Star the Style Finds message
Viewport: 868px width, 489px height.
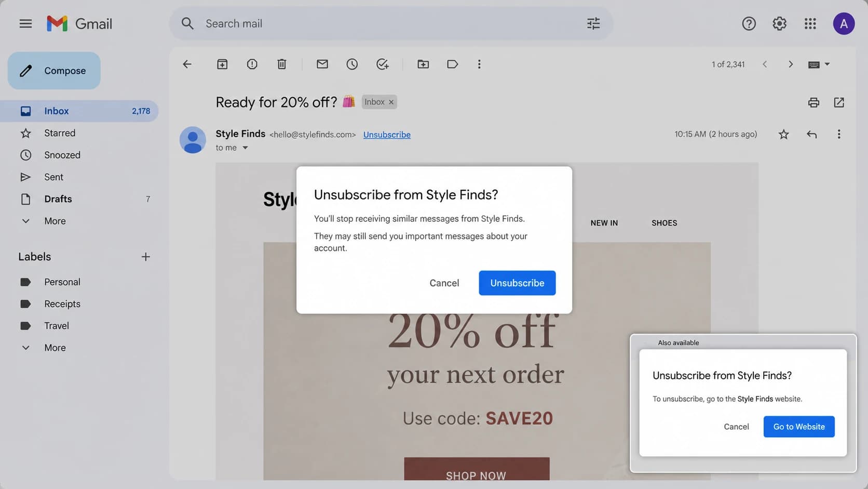784,135
